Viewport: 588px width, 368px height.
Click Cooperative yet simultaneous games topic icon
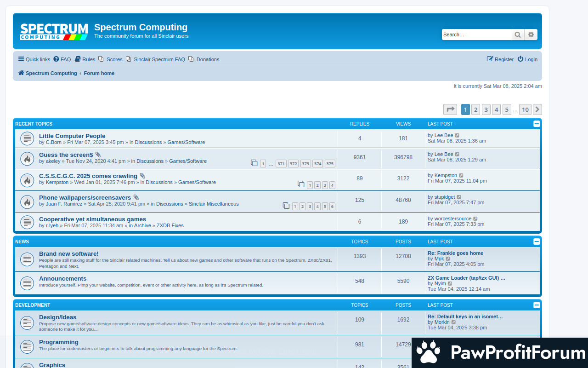tap(27, 222)
